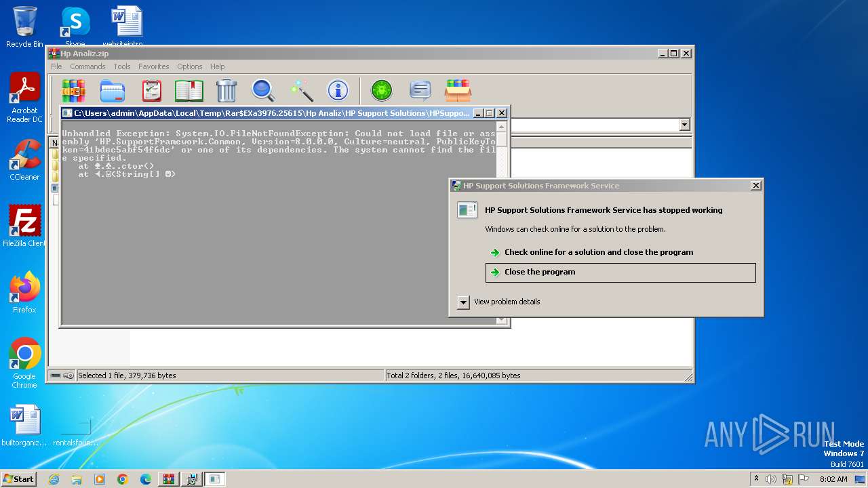Switch to WinRAR taskbar button
The image size is (868, 488).
pos(169,479)
